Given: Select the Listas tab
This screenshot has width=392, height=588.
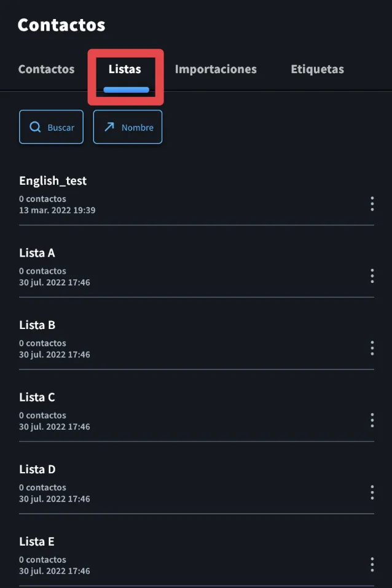Looking at the screenshot, I should 125,69.
